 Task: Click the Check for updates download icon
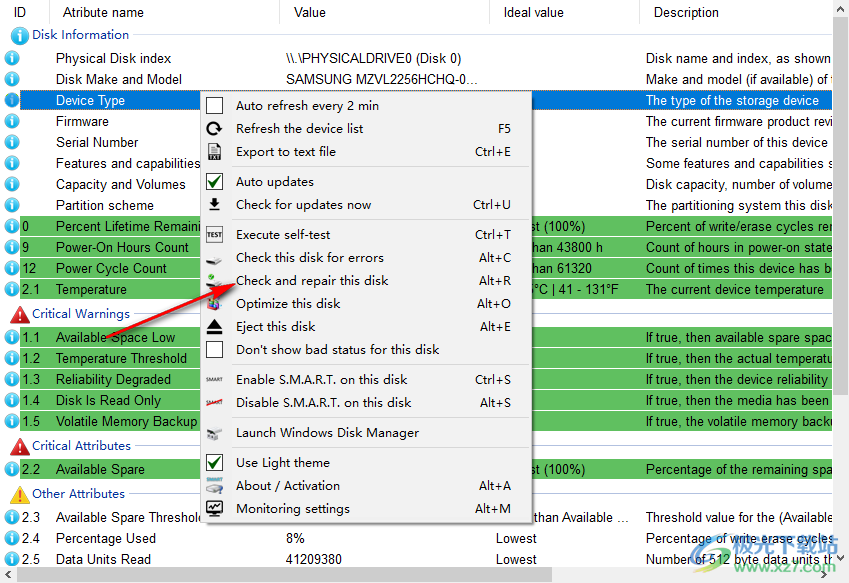tap(214, 205)
